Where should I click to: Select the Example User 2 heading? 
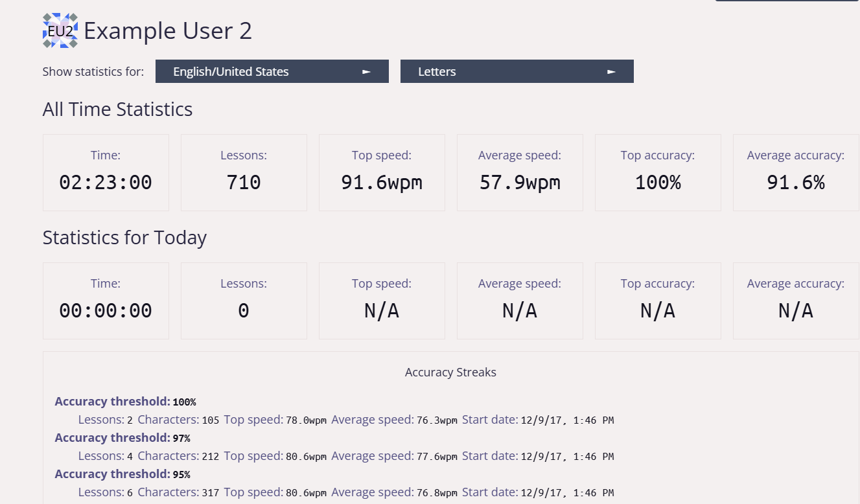168,30
